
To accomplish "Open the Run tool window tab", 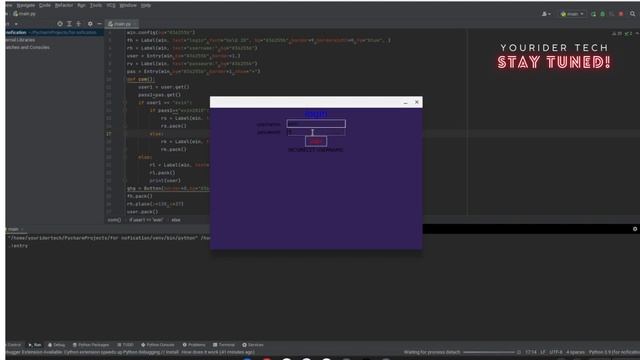I will tap(35, 345).
